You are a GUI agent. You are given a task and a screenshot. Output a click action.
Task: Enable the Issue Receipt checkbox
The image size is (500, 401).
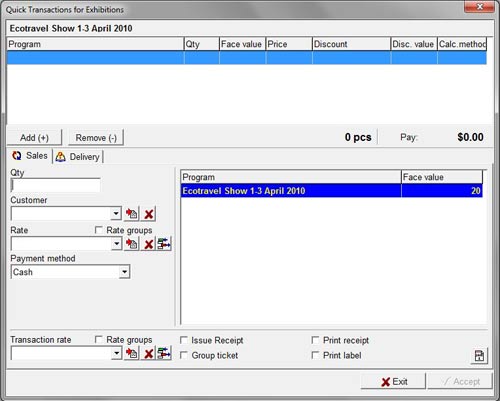(184, 340)
